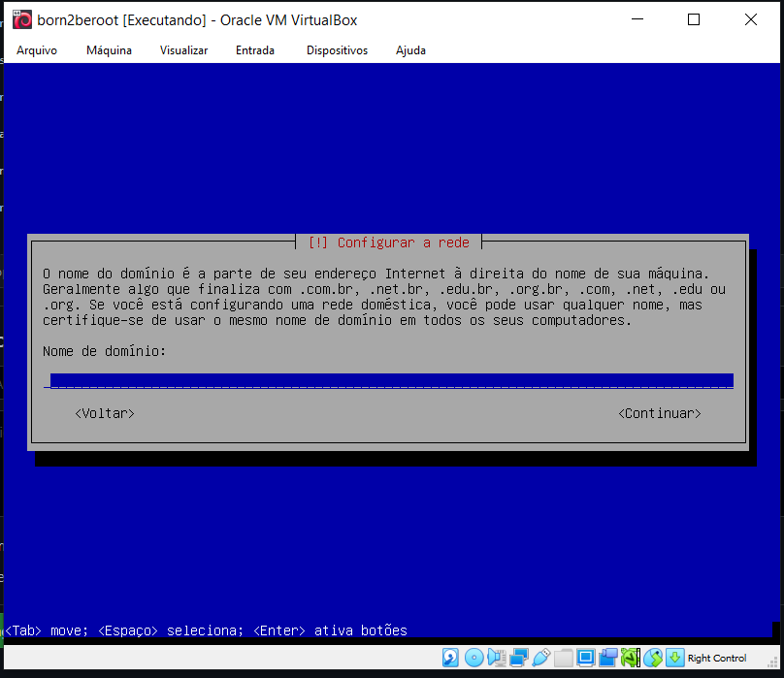Open the Visualizar menu
The image size is (784, 678).
coord(183,50)
